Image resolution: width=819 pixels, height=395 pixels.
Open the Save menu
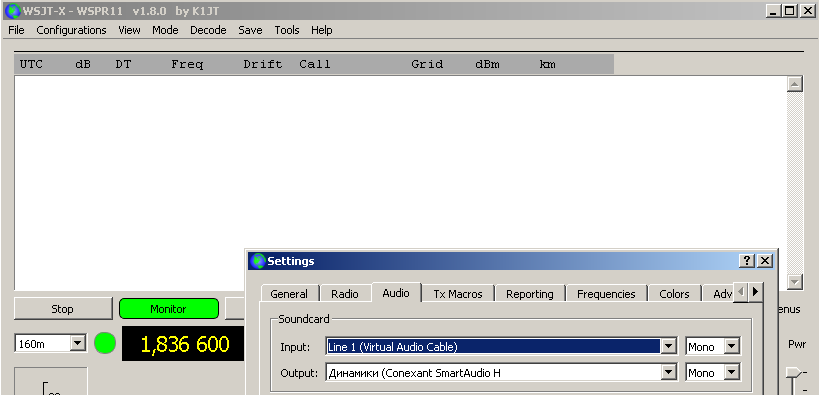(250, 30)
